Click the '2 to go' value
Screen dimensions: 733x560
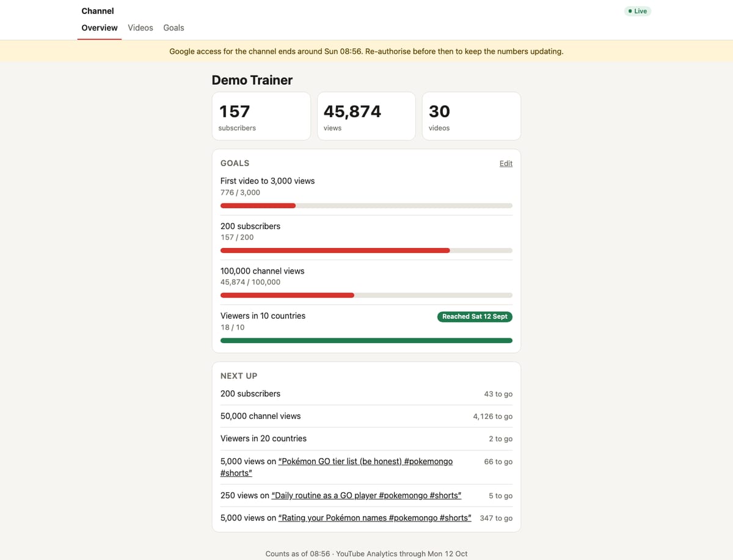[x=501, y=439]
